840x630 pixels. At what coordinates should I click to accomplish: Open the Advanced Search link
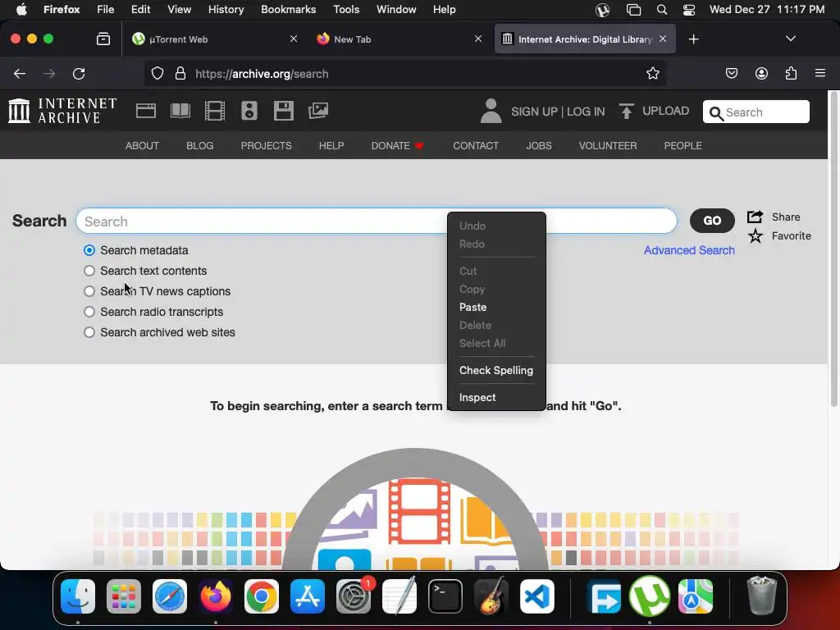point(689,250)
